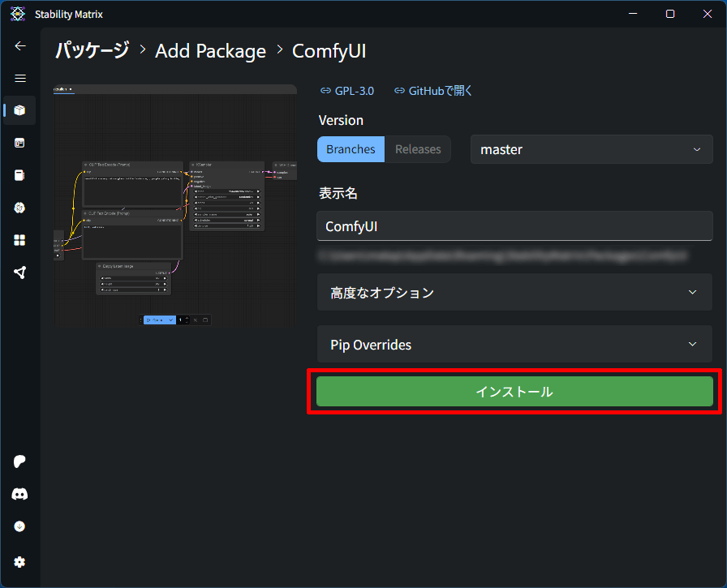Open the Checkpoints manager icon in sidebar
This screenshot has height=588, width=727.
(x=19, y=175)
